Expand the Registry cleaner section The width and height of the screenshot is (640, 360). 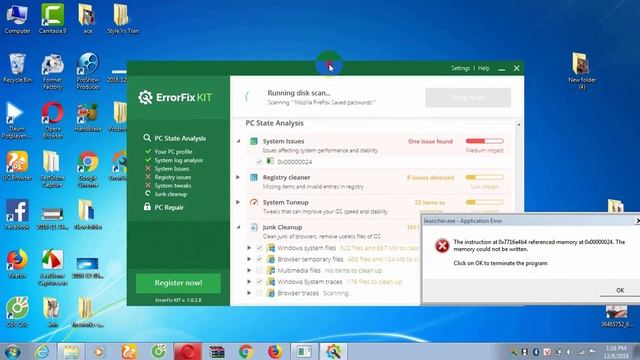tap(238, 177)
